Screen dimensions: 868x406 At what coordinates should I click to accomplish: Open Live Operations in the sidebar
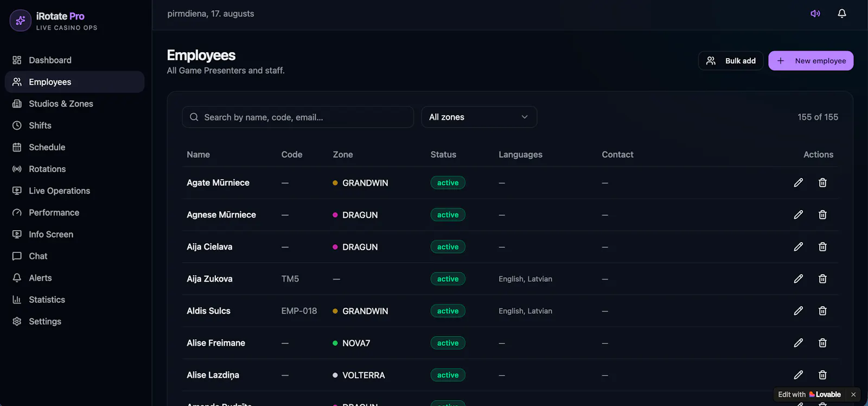tap(74, 191)
